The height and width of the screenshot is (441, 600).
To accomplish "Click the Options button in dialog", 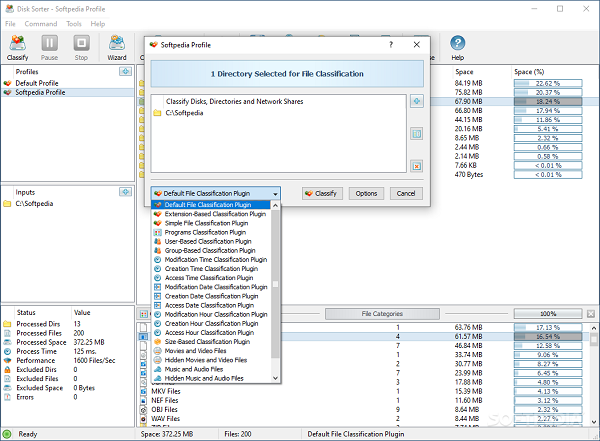I will click(x=366, y=194).
